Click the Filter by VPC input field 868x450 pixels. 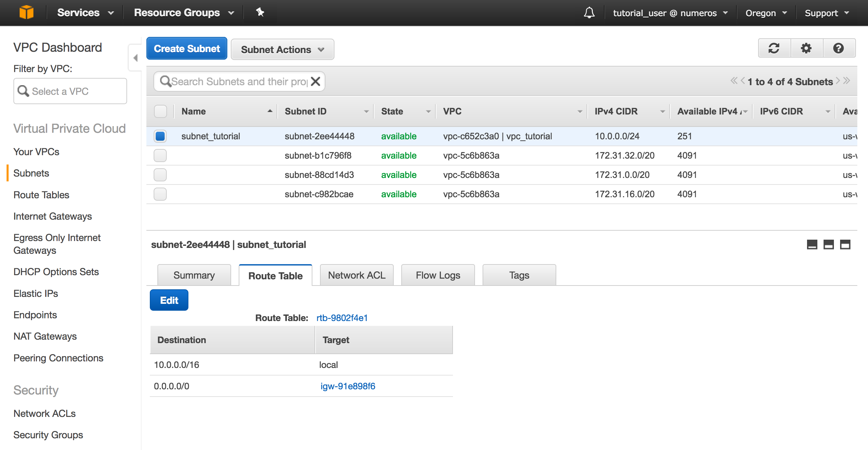pyautogui.click(x=70, y=91)
